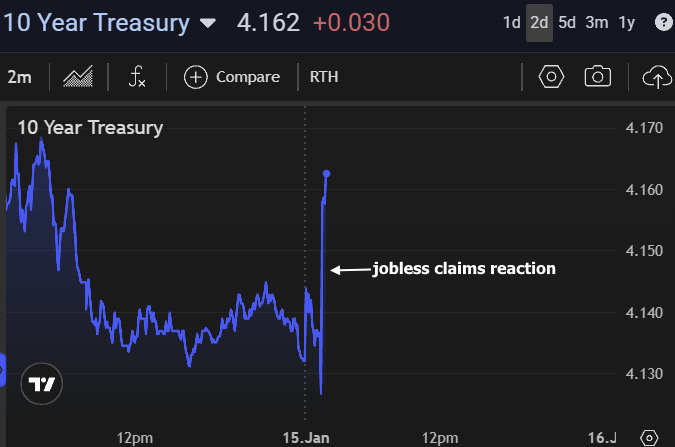Select the 1d time range
Screen dimensions: 675x447
[x=511, y=23]
